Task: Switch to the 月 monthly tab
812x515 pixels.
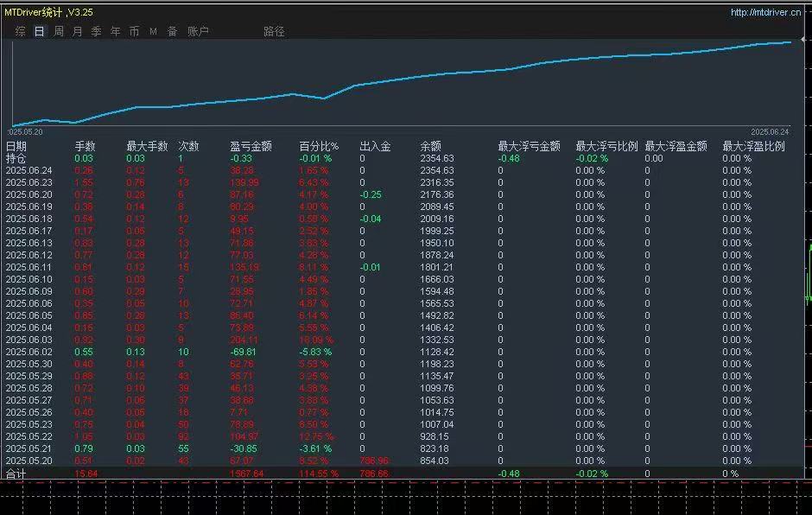Action: pos(77,31)
